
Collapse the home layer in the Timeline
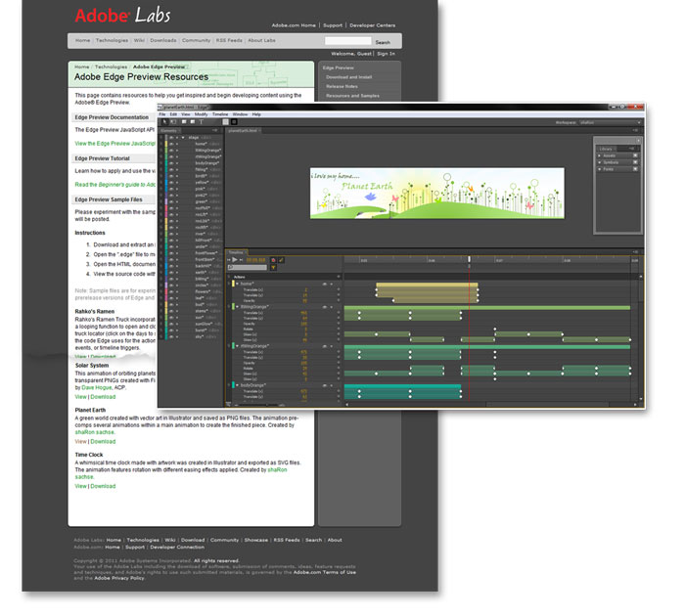click(x=236, y=284)
